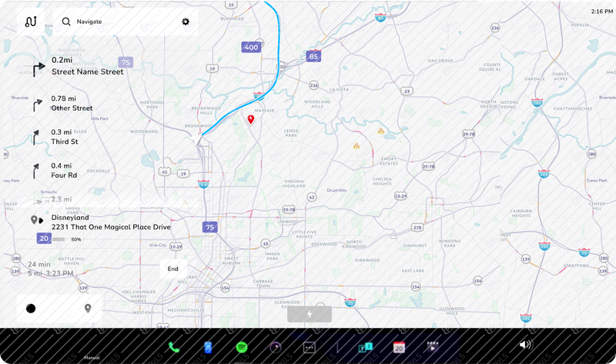Viewport: 616px width, 364px height.
Task: Click the volume speaker icon
Action: click(x=526, y=345)
